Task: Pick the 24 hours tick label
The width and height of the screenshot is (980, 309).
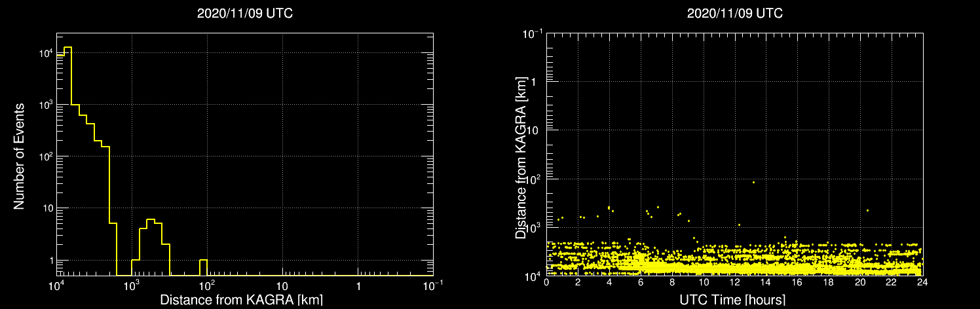Action: 922,283
